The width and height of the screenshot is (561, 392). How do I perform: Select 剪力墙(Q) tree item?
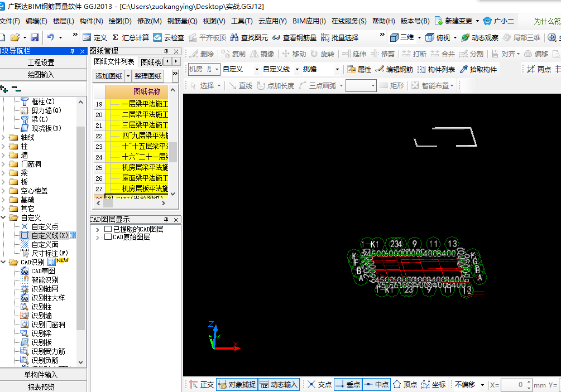[x=46, y=110]
